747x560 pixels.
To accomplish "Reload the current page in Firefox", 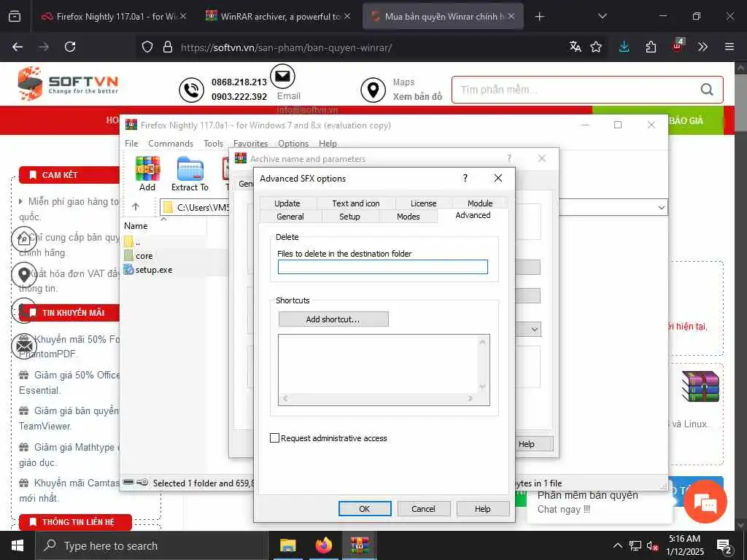I will tap(70, 47).
